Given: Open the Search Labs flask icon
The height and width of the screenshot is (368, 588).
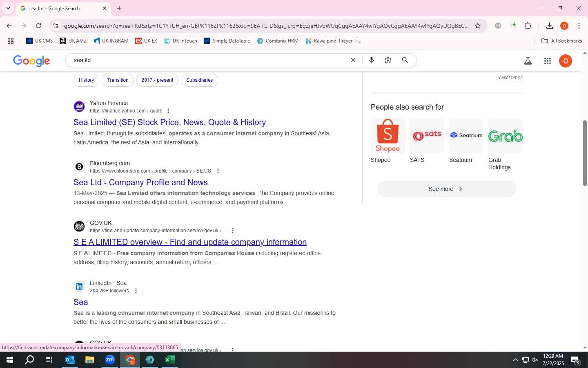Looking at the screenshot, I should point(528,61).
